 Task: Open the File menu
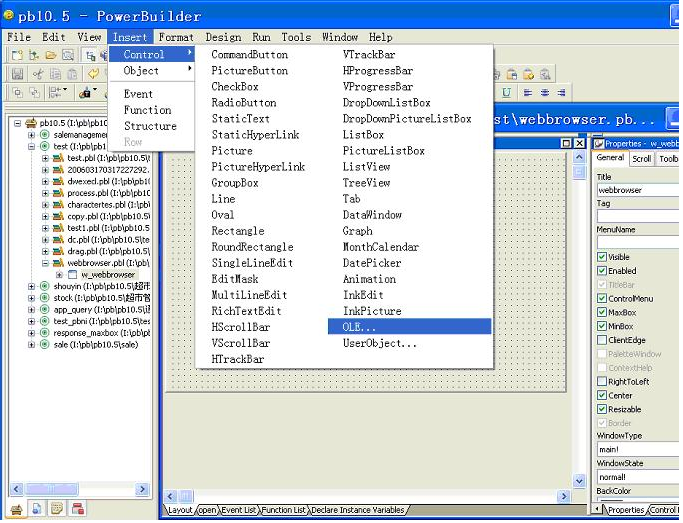(19, 37)
